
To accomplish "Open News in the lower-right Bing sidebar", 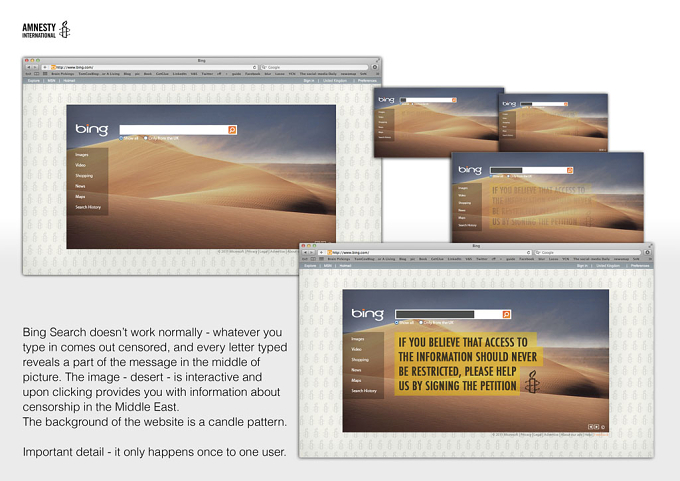I will (x=356, y=370).
